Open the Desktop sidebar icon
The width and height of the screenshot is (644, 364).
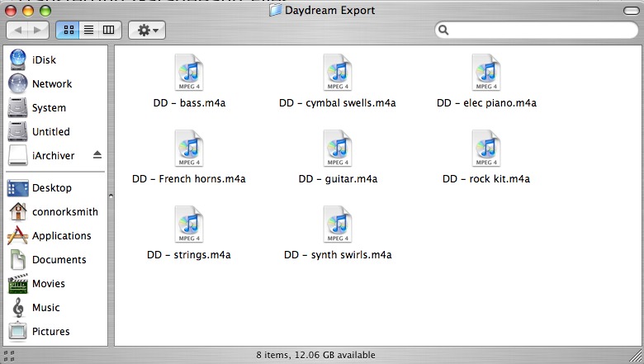point(17,188)
